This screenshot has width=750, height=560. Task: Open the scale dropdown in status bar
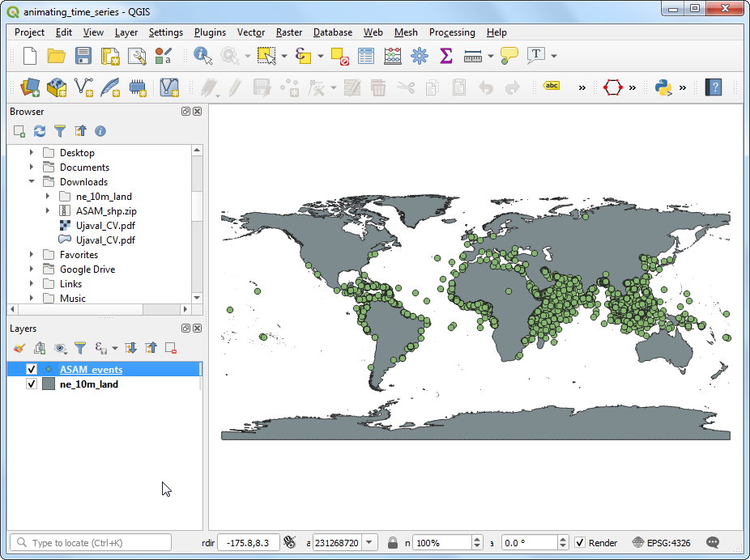click(370, 542)
